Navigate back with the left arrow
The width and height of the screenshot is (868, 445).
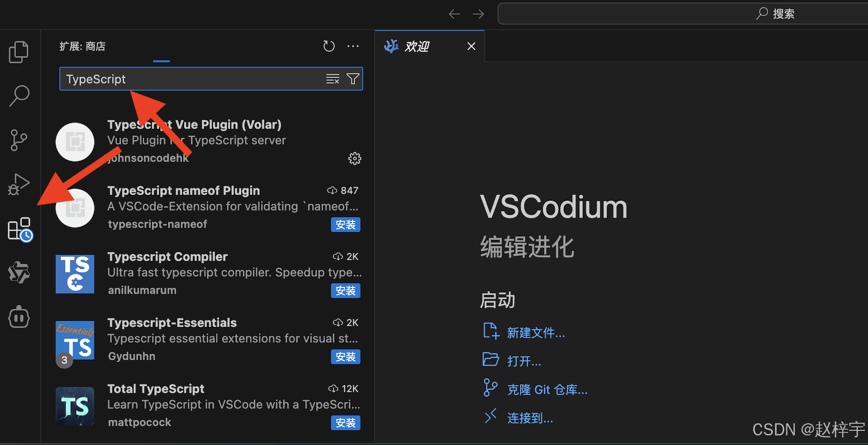point(454,14)
